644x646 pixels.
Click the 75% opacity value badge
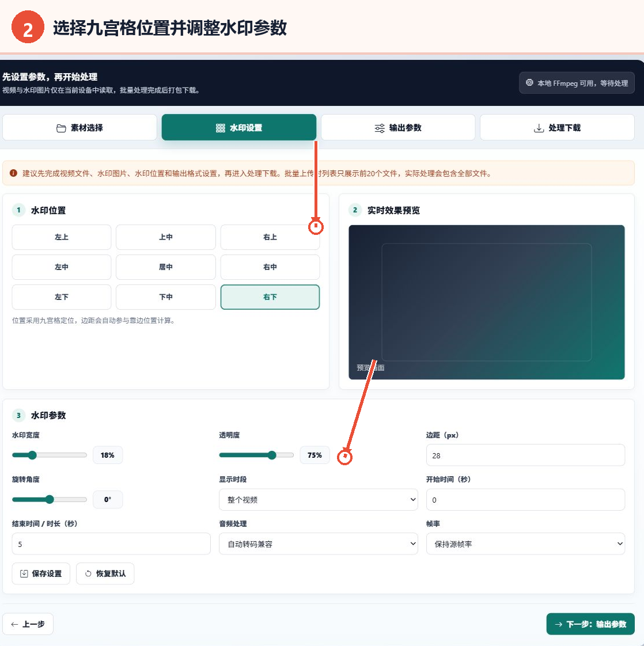pyautogui.click(x=315, y=455)
